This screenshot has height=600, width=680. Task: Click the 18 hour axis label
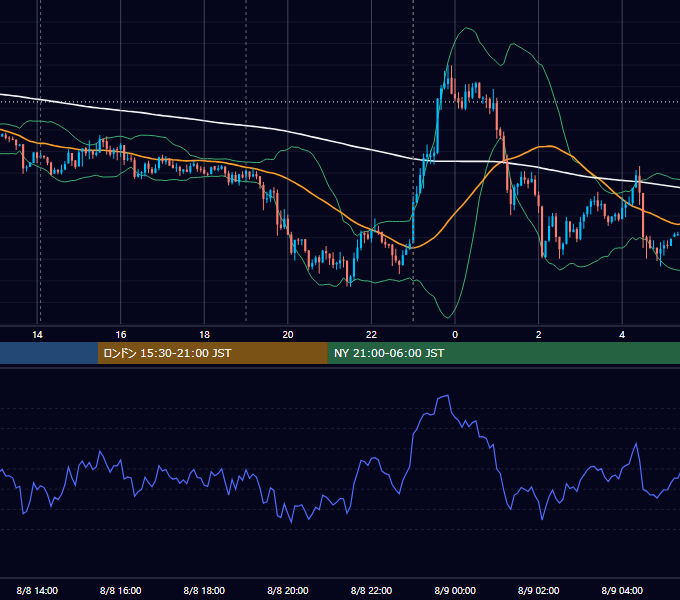coord(204,335)
